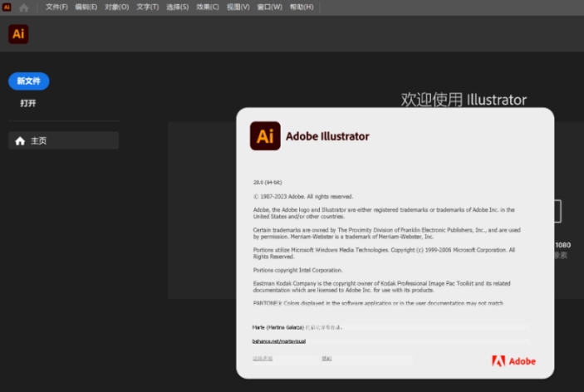
Task: Click the blue 新文件 button
Action: pos(29,81)
